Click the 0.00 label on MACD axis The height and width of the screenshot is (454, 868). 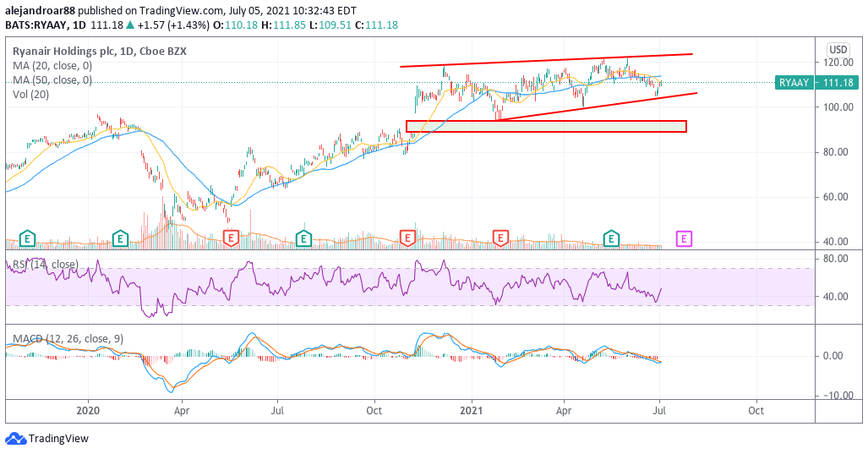[x=833, y=355]
